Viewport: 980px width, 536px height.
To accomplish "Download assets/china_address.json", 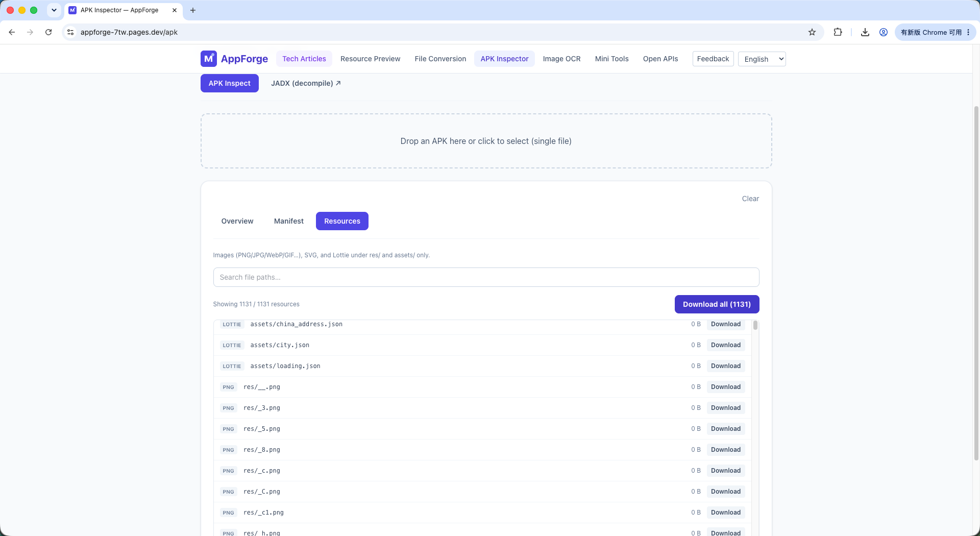I will 725,324.
